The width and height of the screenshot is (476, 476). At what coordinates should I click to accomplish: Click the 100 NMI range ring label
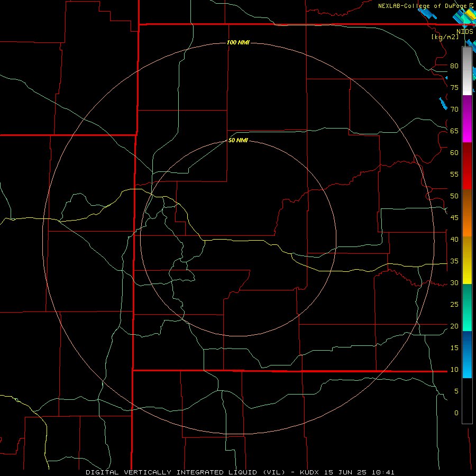[239, 42]
